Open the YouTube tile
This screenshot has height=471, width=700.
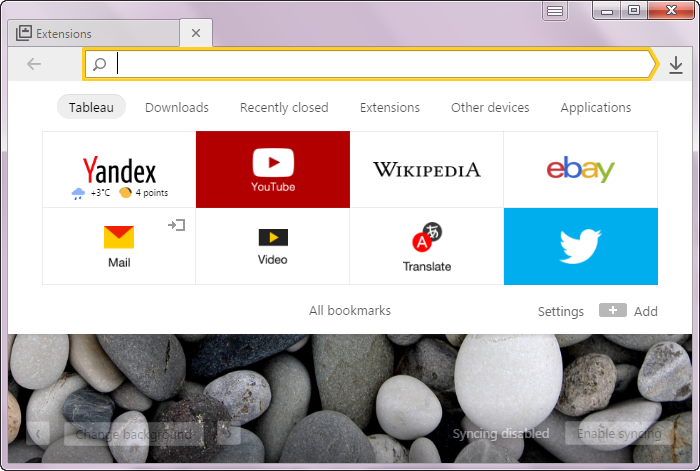pyautogui.click(x=273, y=170)
